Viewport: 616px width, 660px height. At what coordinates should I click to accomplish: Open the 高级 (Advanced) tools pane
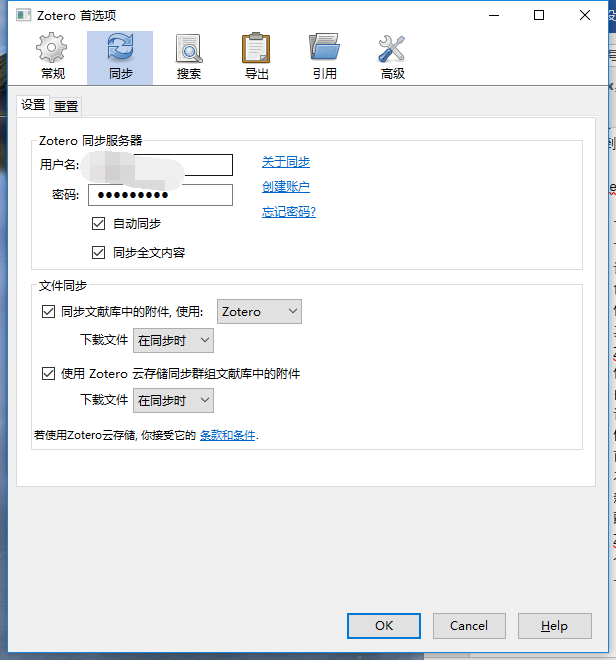pyautogui.click(x=392, y=57)
